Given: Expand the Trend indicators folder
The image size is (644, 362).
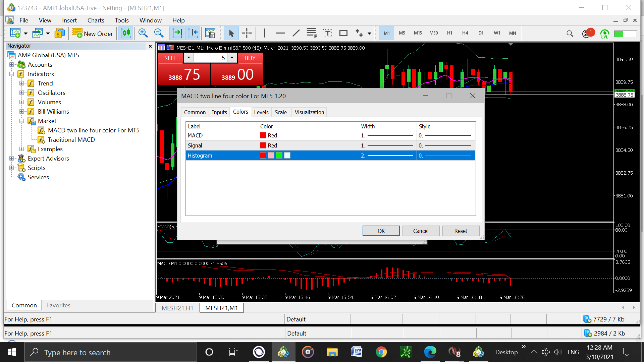Looking at the screenshot, I should [21, 83].
